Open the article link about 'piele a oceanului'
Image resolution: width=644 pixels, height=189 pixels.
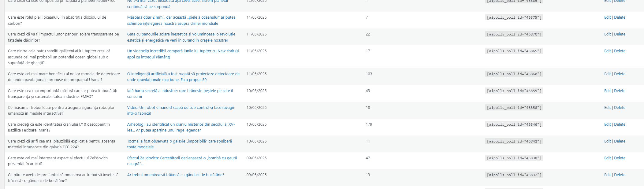[x=181, y=17]
